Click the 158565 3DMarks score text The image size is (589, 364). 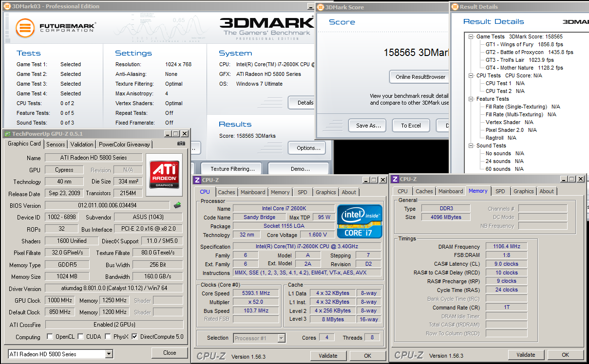coord(416,53)
